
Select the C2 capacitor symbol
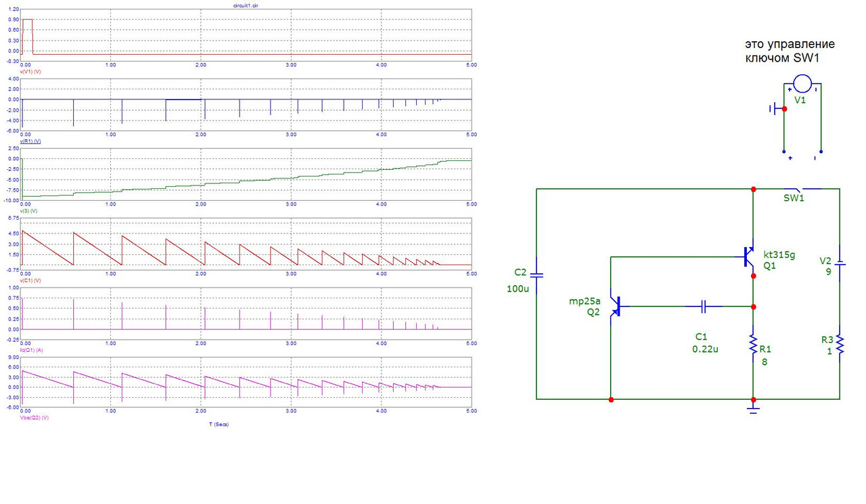coord(537,275)
